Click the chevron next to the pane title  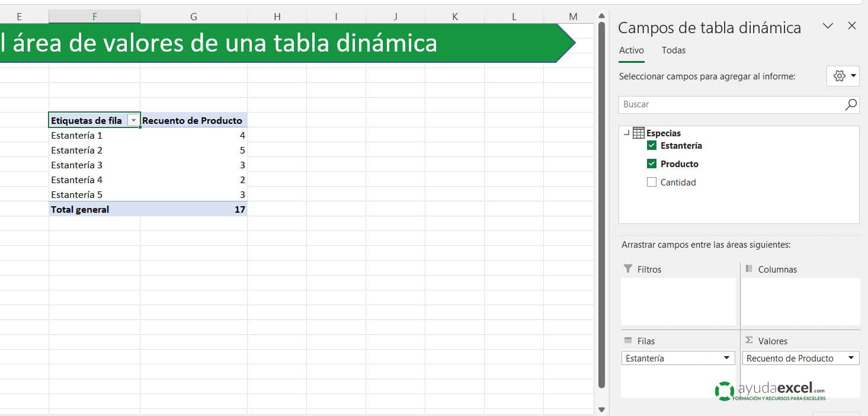[x=828, y=25]
